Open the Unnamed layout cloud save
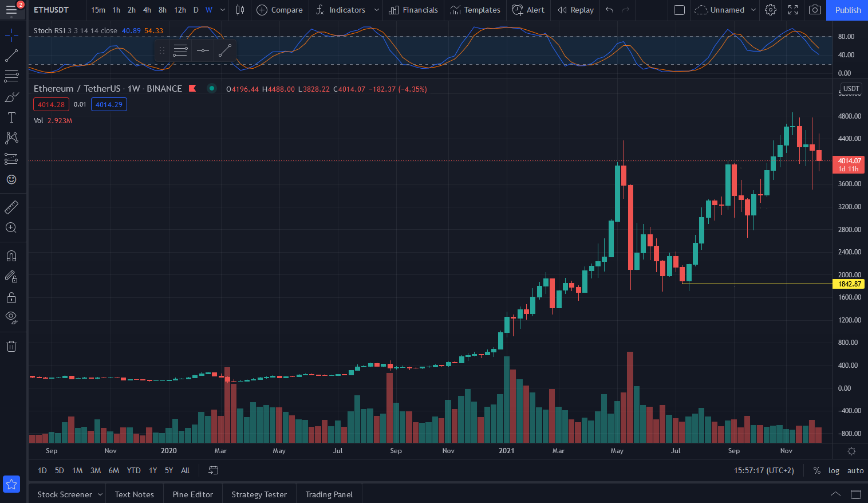Image resolution: width=868 pixels, height=503 pixels. coord(720,10)
